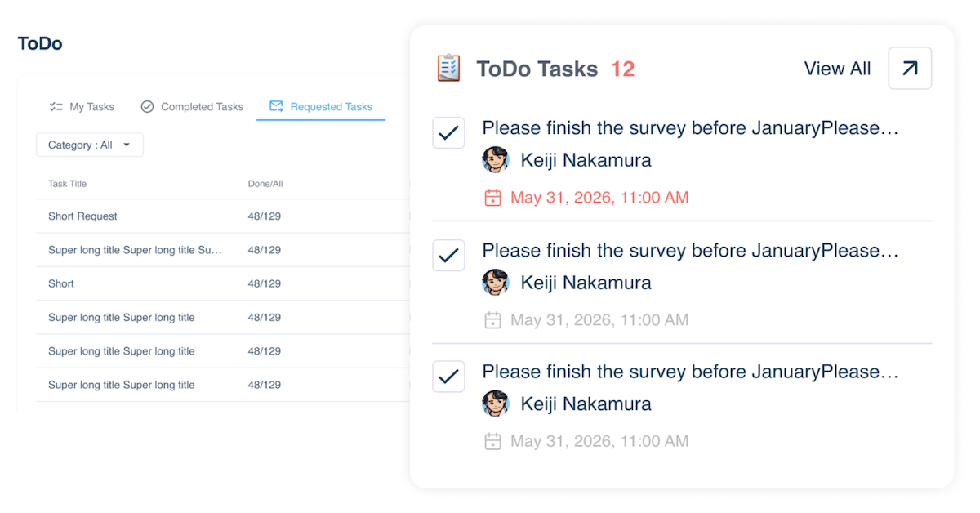
Task: Click Keiji Nakamura's avatar on second task
Action: click(x=496, y=283)
